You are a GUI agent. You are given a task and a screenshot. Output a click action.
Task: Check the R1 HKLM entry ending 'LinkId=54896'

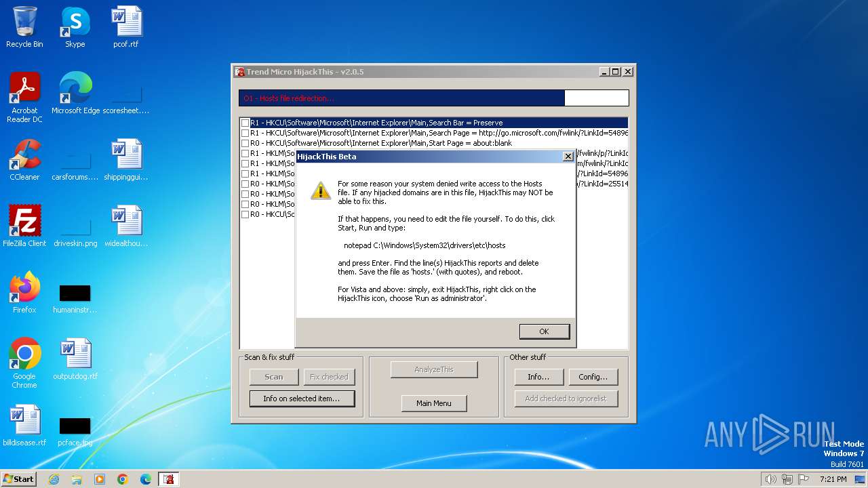(x=245, y=174)
